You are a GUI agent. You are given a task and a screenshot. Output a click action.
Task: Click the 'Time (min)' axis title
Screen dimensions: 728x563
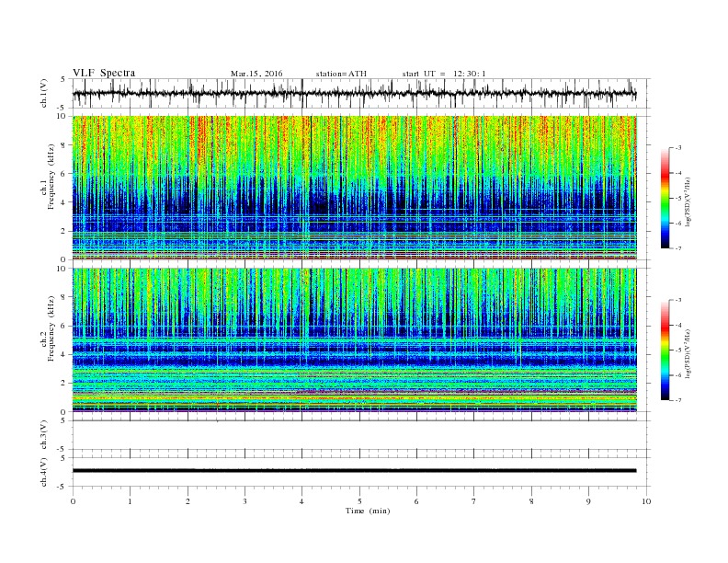coord(368,511)
